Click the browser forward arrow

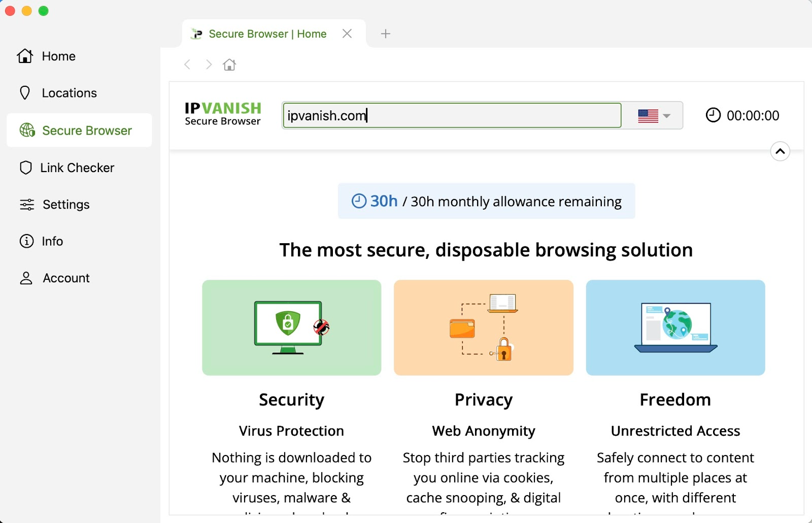pos(209,64)
